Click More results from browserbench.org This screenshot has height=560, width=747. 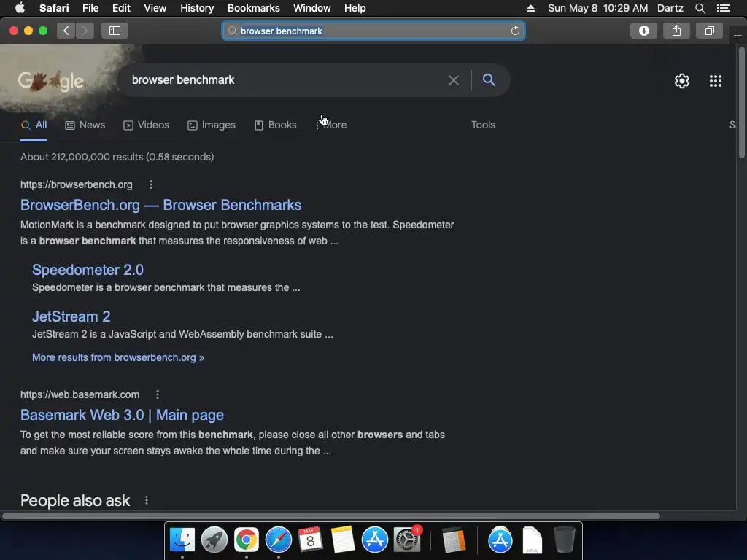point(117,357)
